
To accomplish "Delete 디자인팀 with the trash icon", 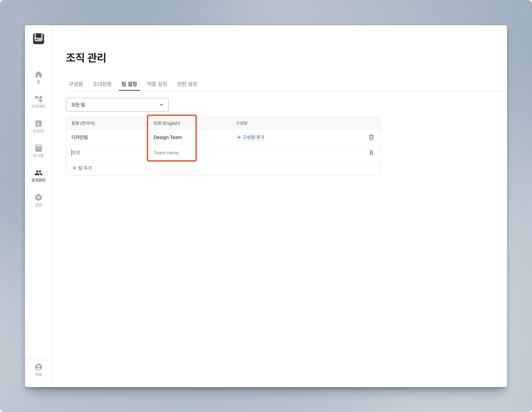I will [371, 137].
